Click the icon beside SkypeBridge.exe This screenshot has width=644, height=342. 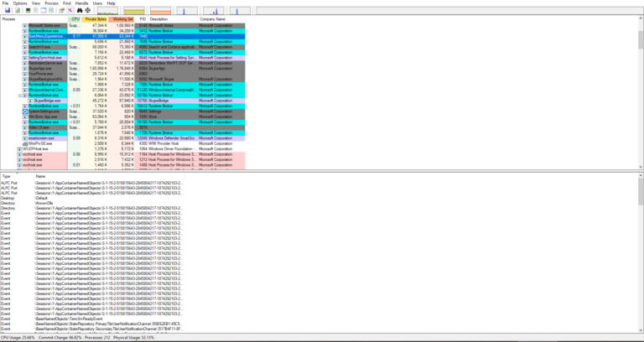pos(30,101)
